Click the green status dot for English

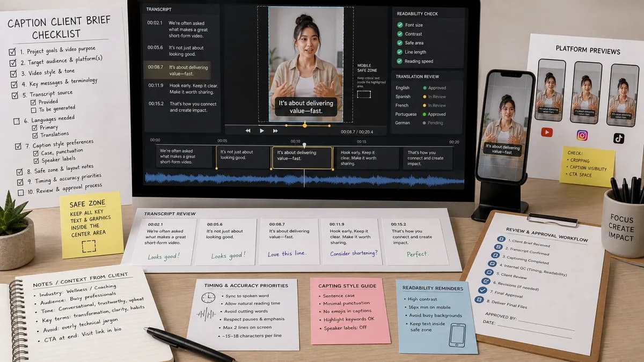[425, 88]
